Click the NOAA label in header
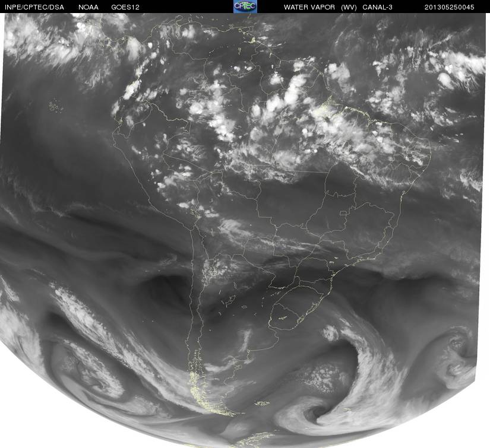Image resolution: width=490 pixels, height=448 pixels. (x=88, y=7)
